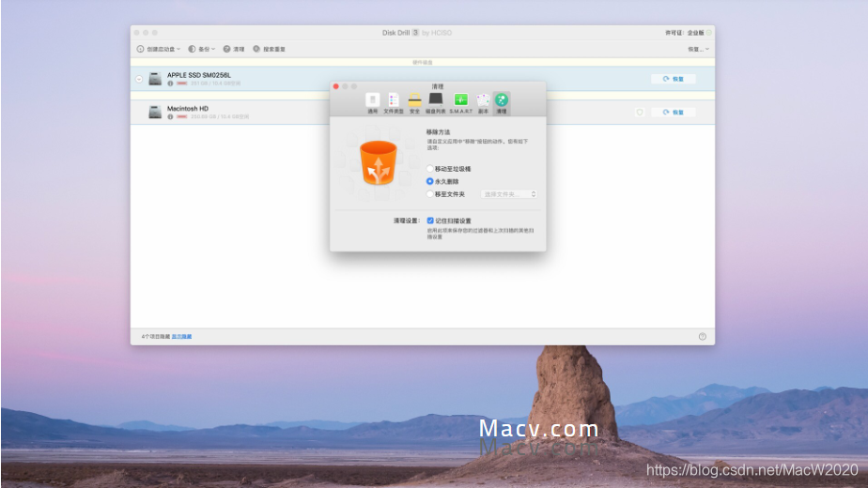Click the 清理设置 label
This screenshot has height=488, width=868.
pos(407,221)
